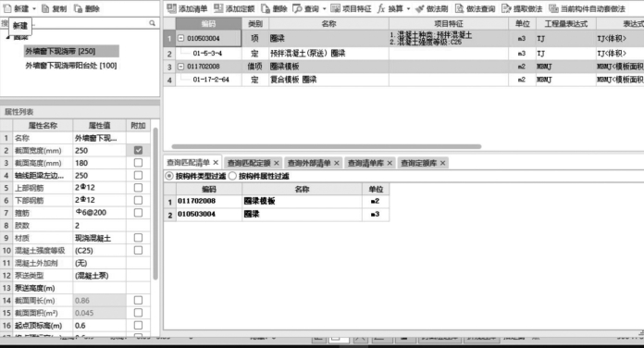This screenshot has height=348, width=644.
Task: Click the 复制 copy icon in left panel
Action: coord(45,8)
